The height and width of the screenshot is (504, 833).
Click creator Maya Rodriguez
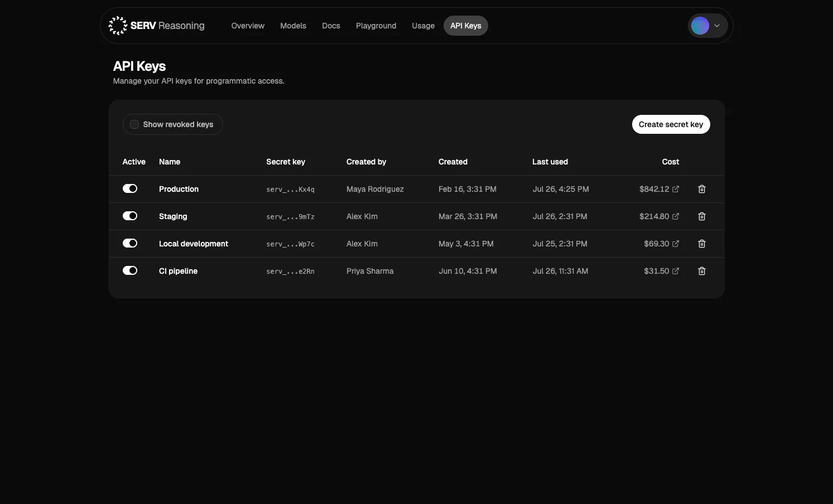375,189
